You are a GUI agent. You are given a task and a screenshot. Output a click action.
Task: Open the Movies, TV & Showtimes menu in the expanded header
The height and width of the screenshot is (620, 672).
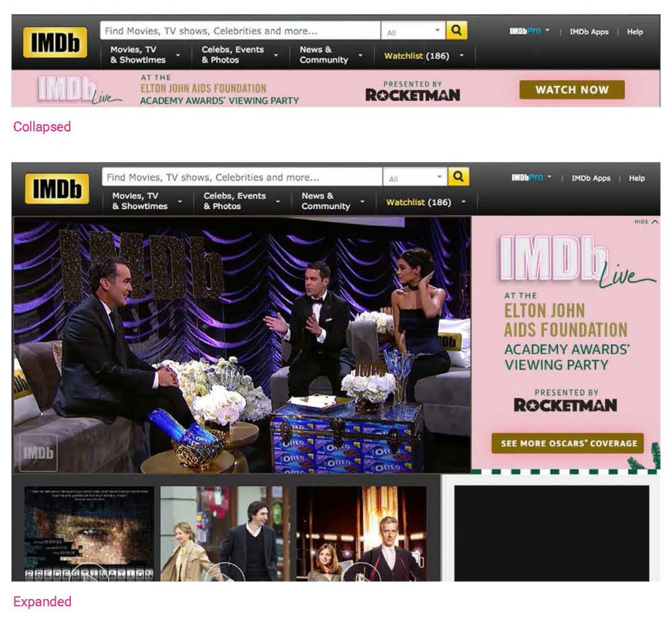147,201
